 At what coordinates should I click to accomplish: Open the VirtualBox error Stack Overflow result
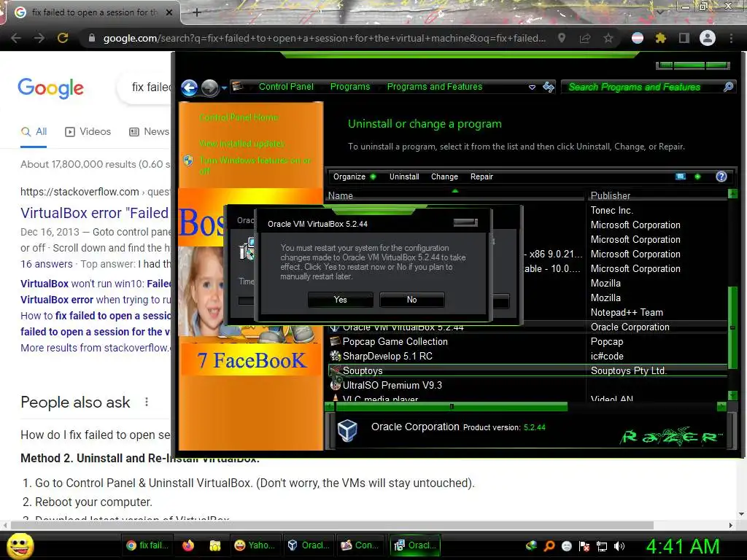(94, 213)
